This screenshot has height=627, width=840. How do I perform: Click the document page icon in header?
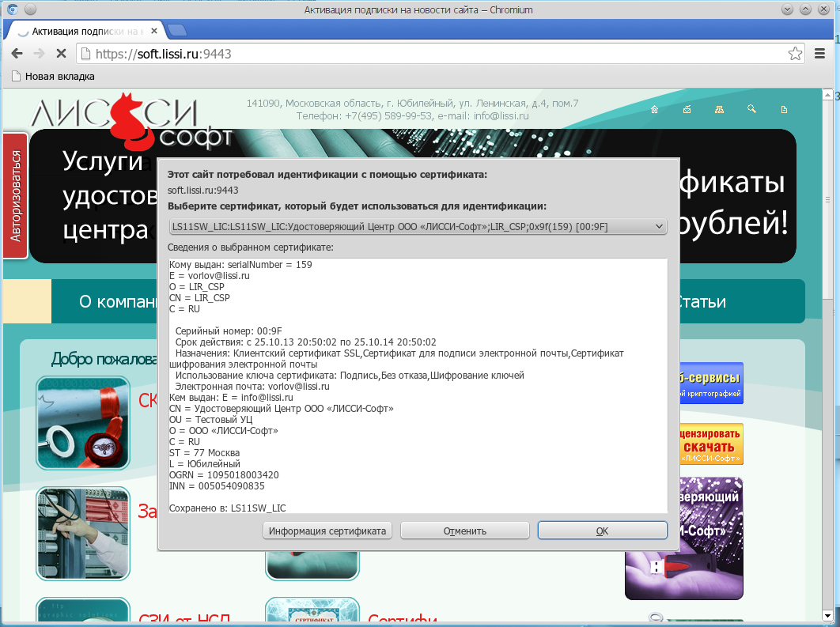point(784,110)
